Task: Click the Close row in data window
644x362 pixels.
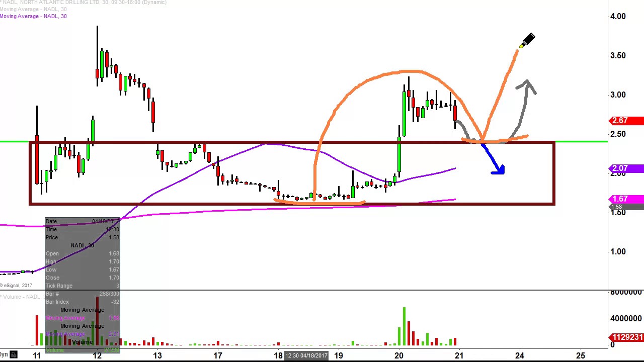Action: 83,278
